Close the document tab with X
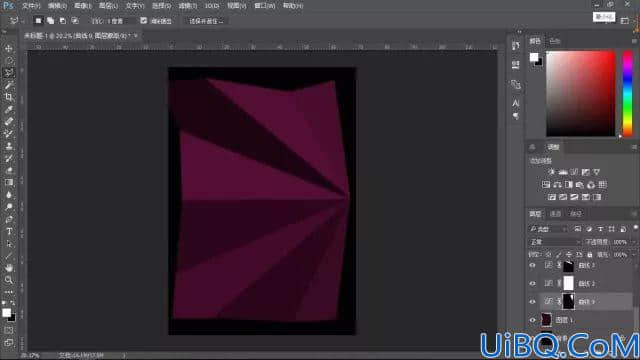 click(136, 36)
